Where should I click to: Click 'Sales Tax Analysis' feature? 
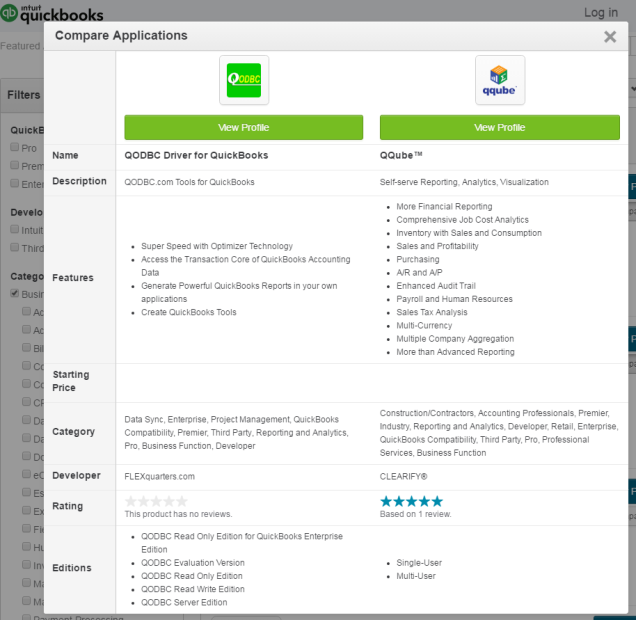click(x=432, y=312)
